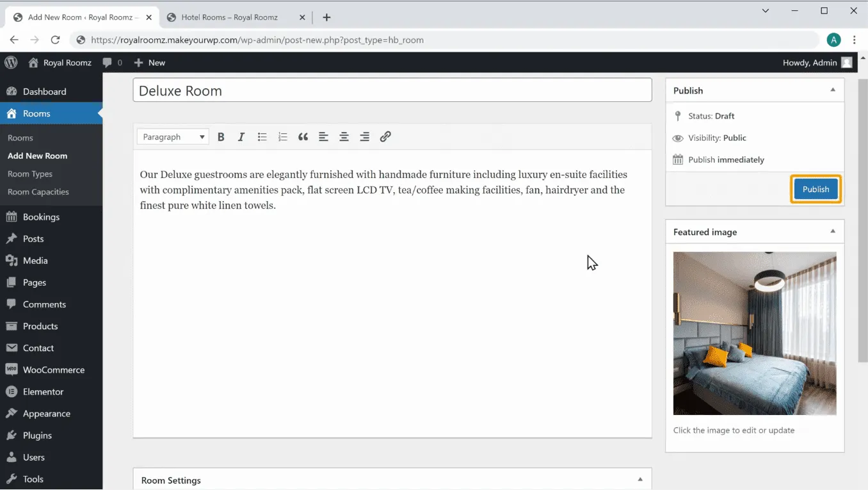Open the Paragraph format dropdown
Image resolution: width=868 pixels, height=490 pixels.
[173, 137]
